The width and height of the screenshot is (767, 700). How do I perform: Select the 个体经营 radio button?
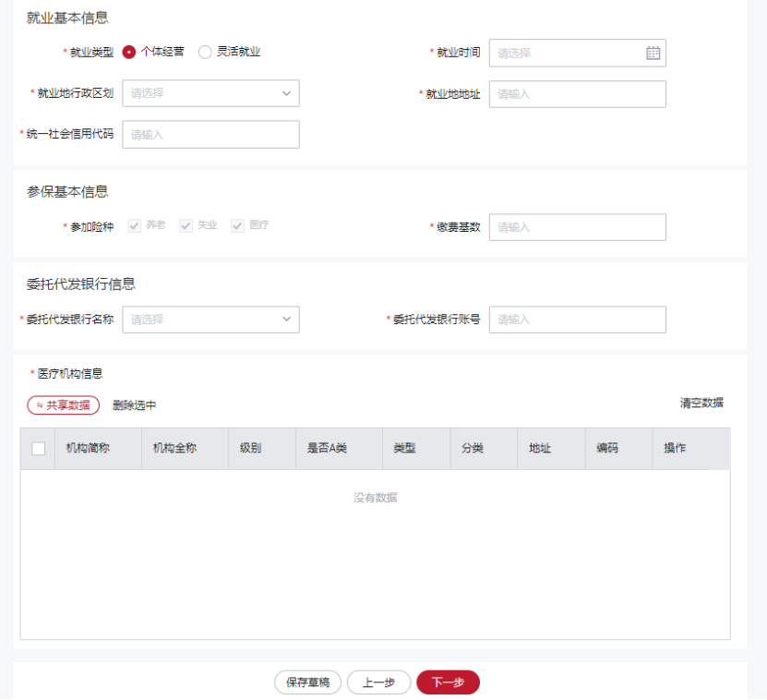click(129, 53)
